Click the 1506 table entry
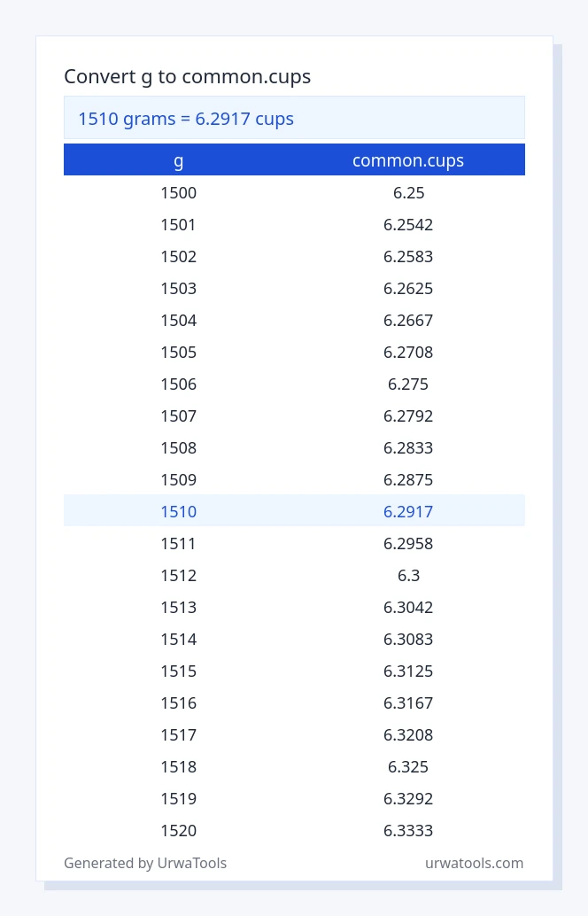The width and height of the screenshot is (588, 916). (179, 384)
